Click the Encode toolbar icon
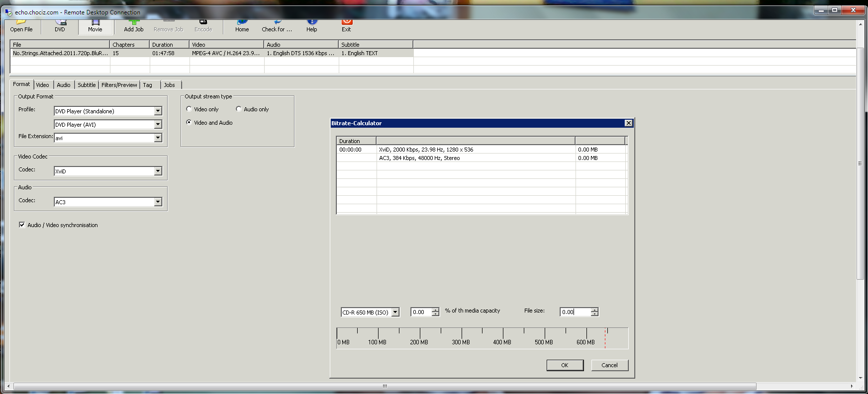This screenshot has height=394, width=868. 203,26
